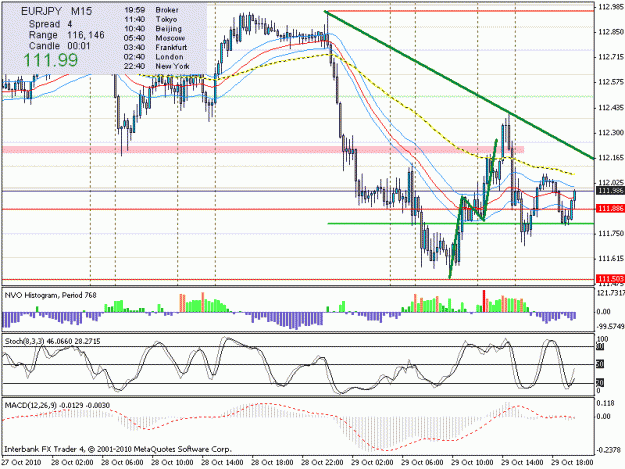Viewport: 625px width, 469px height.
Task: Select the 112.165 price axis label
Action: click(611, 158)
